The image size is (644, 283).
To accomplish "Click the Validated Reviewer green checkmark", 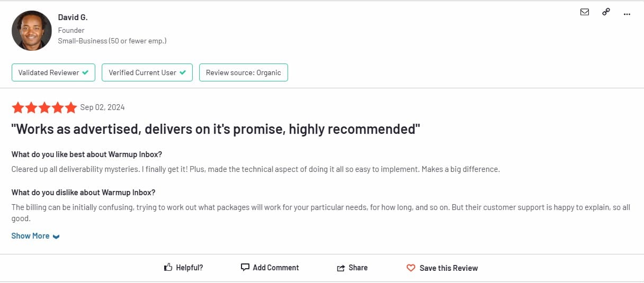I will pos(85,72).
